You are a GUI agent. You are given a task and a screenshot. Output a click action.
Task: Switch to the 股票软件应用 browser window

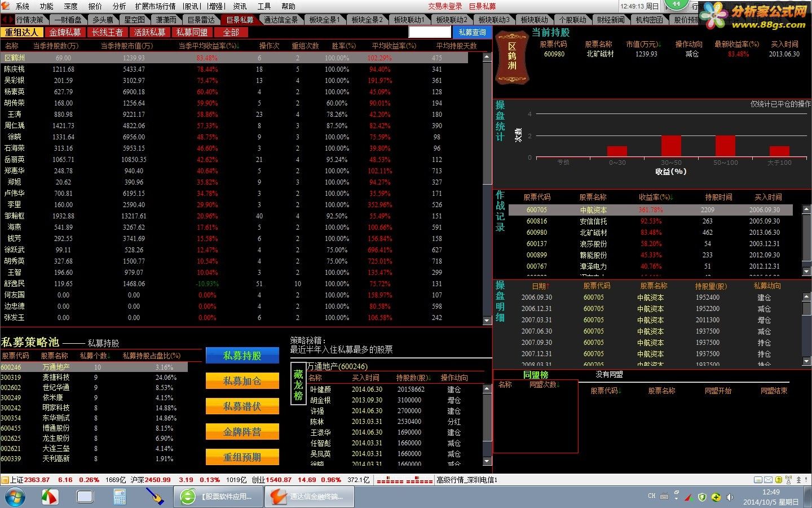[x=217, y=497]
